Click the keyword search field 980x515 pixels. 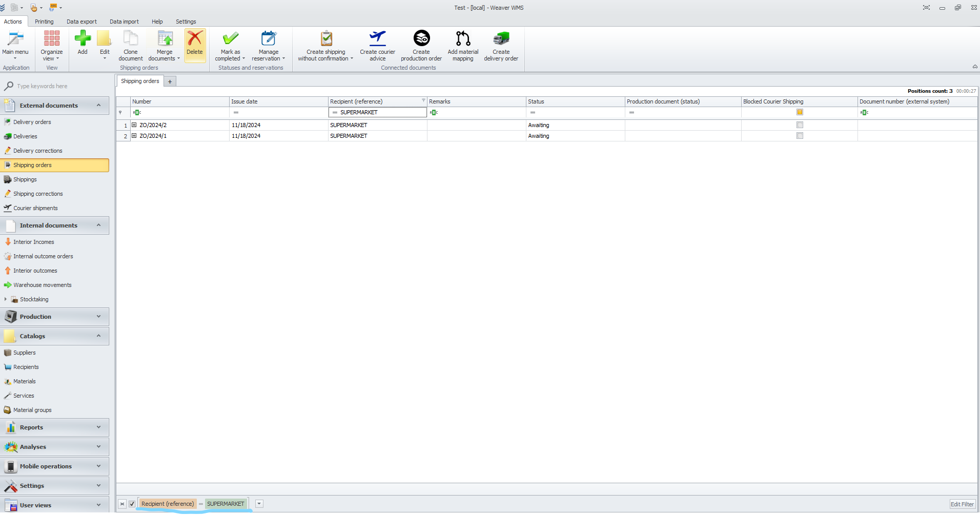click(x=62, y=86)
